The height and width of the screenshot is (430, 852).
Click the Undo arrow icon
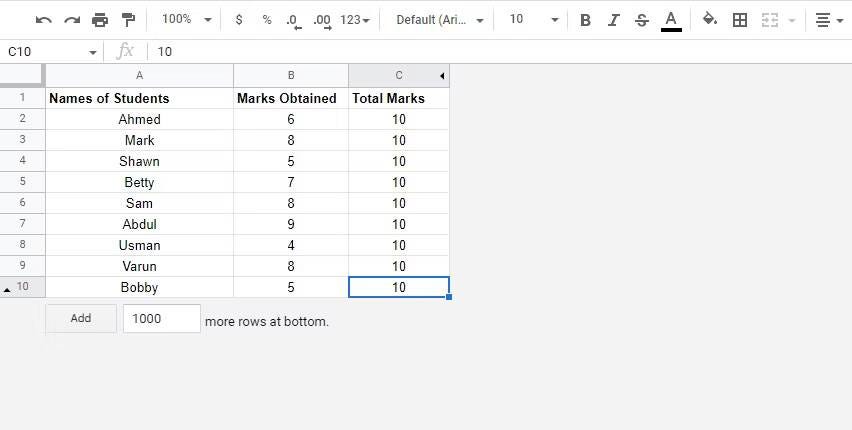pos(43,21)
